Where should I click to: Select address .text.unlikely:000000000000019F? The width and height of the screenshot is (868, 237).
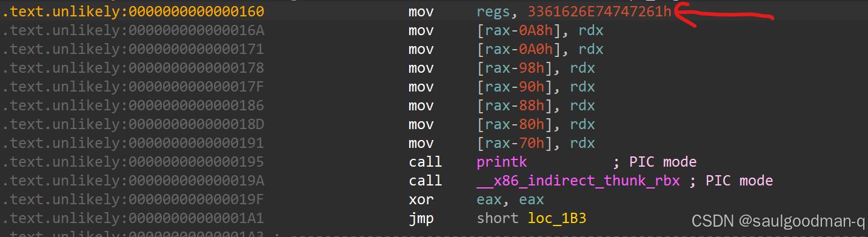133,199
